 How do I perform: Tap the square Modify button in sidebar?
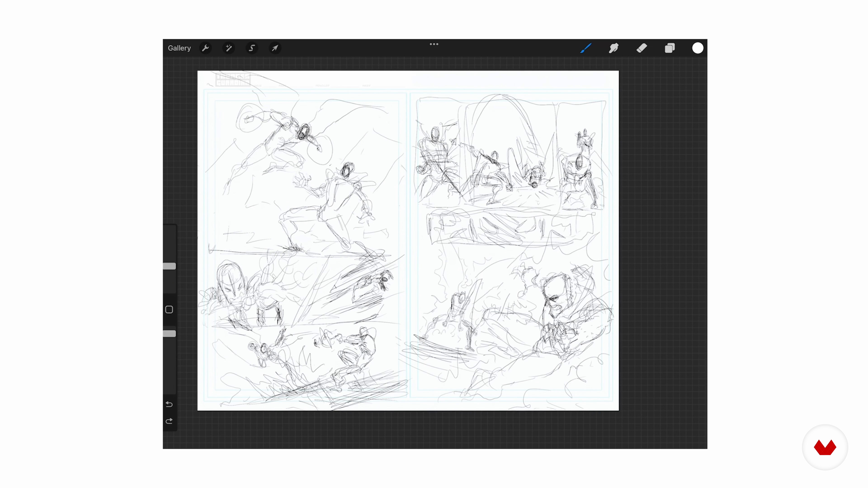pos(169,310)
